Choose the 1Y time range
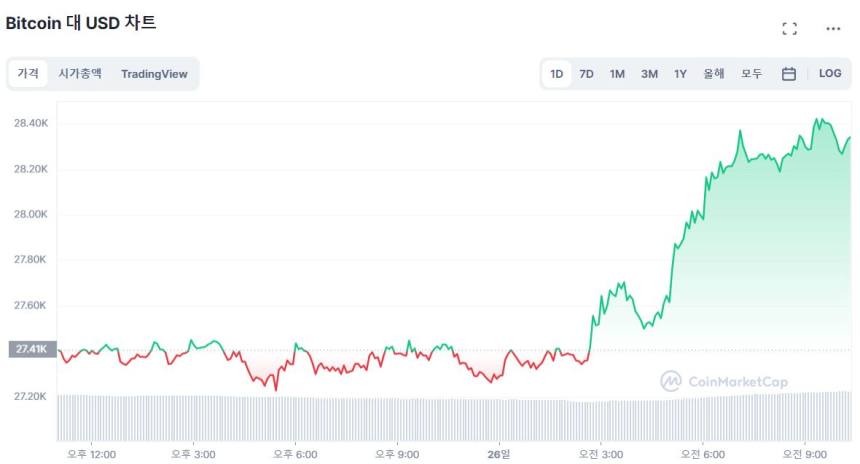Viewport: 860px width, 464px height. (x=680, y=74)
